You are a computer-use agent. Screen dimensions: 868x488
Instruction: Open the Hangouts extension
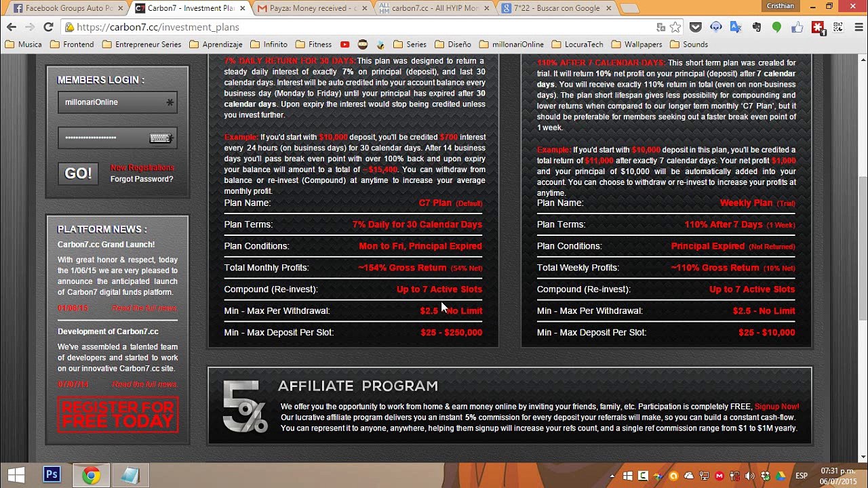coord(776,27)
